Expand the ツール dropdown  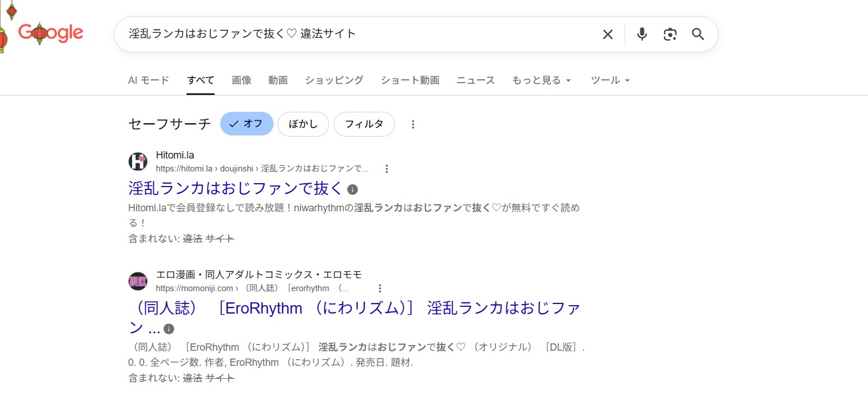(x=611, y=80)
